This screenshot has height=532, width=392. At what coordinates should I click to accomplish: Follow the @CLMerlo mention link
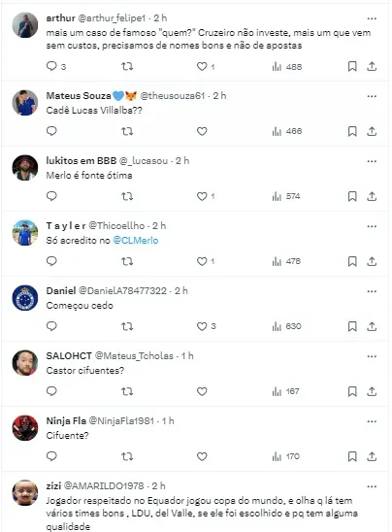coord(135,240)
